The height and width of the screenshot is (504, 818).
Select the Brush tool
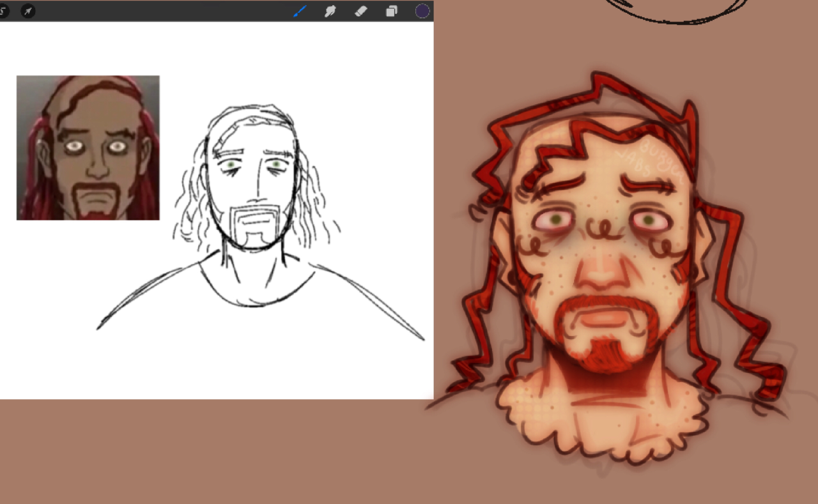coord(300,11)
